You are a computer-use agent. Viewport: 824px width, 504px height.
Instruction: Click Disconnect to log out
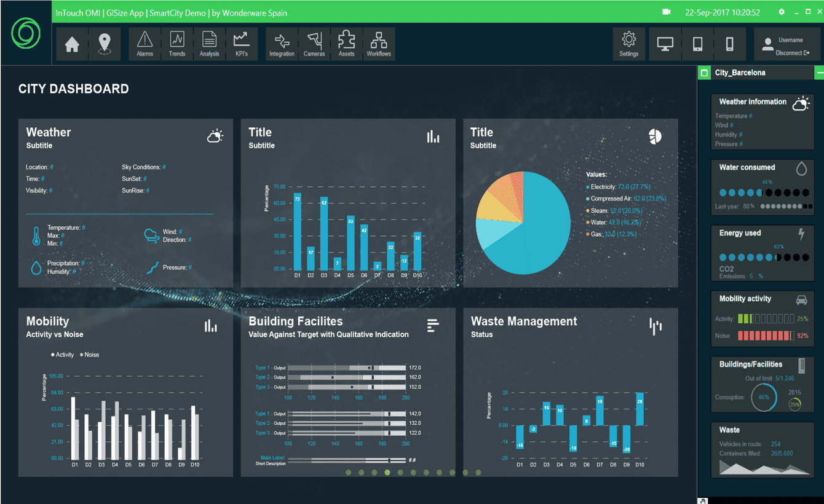click(793, 53)
